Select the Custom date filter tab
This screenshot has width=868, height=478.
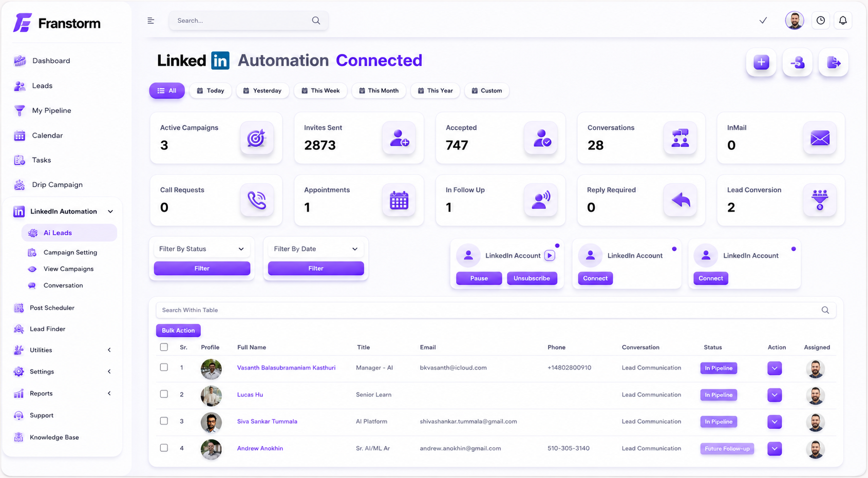tap(487, 91)
